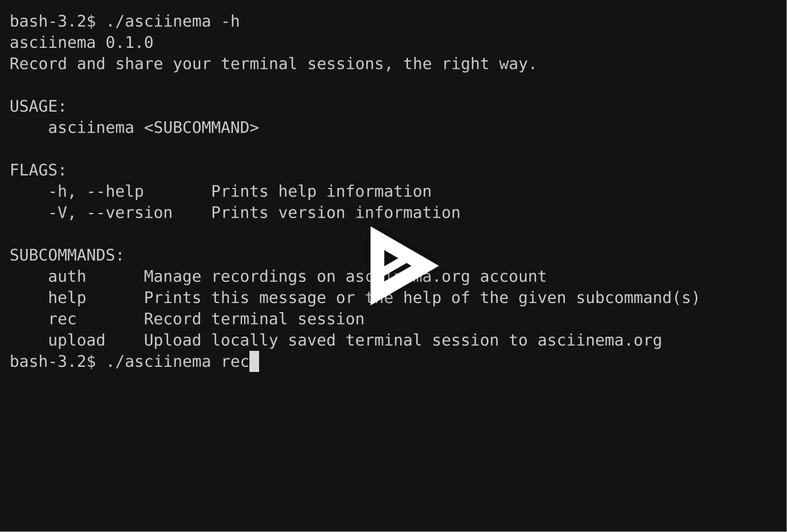Click the play button overlay

click(401, 265)
